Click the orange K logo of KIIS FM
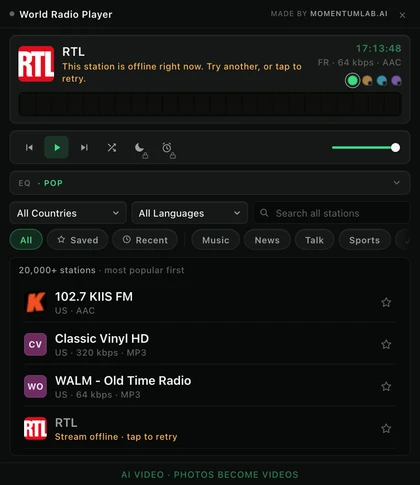The width and height of the screenshot is (420, 485). click(x=35, y=302)
